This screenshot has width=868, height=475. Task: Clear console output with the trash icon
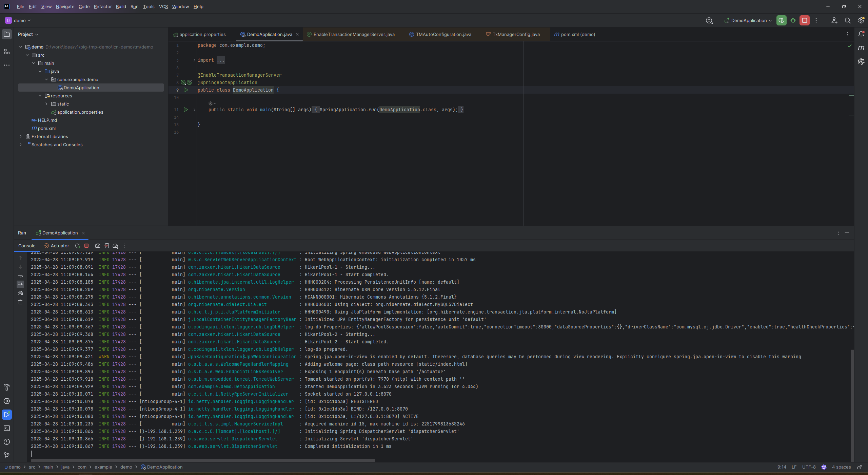[x=20, y=302]
